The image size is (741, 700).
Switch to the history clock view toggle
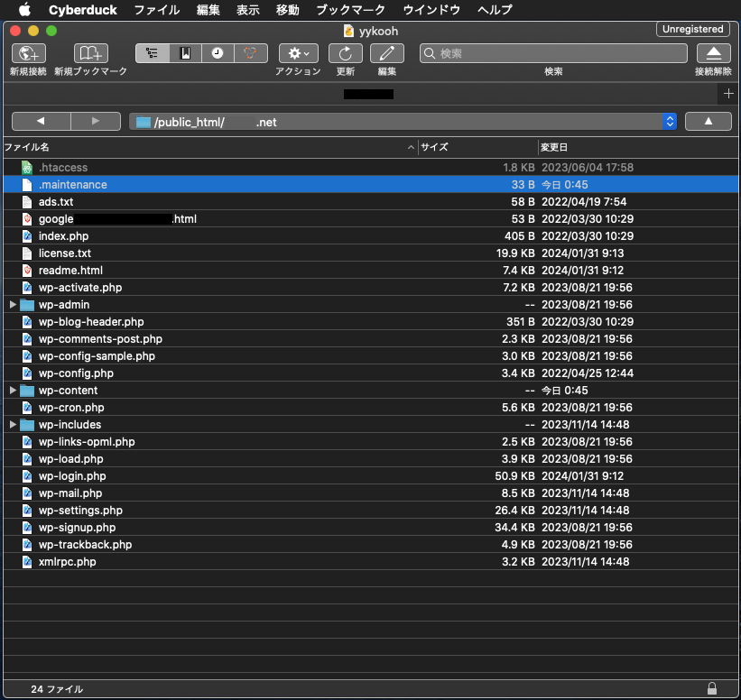coord(218,53)
